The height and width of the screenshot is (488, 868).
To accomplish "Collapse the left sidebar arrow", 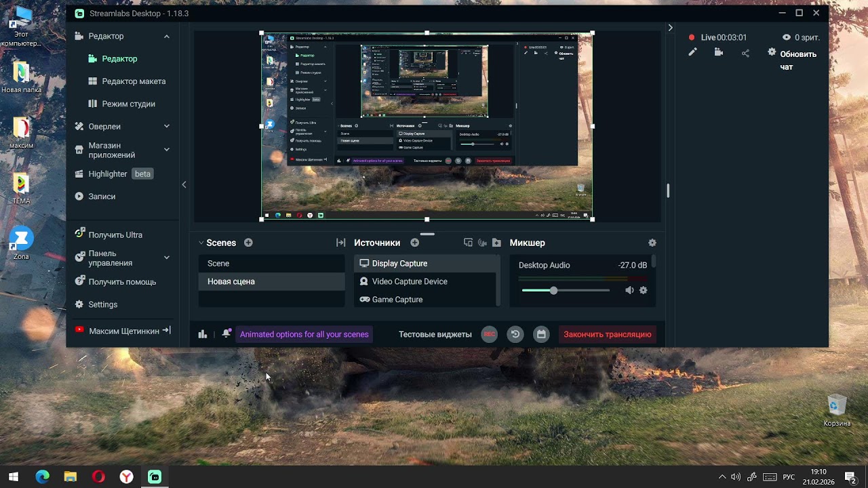I will coord(184,184).
